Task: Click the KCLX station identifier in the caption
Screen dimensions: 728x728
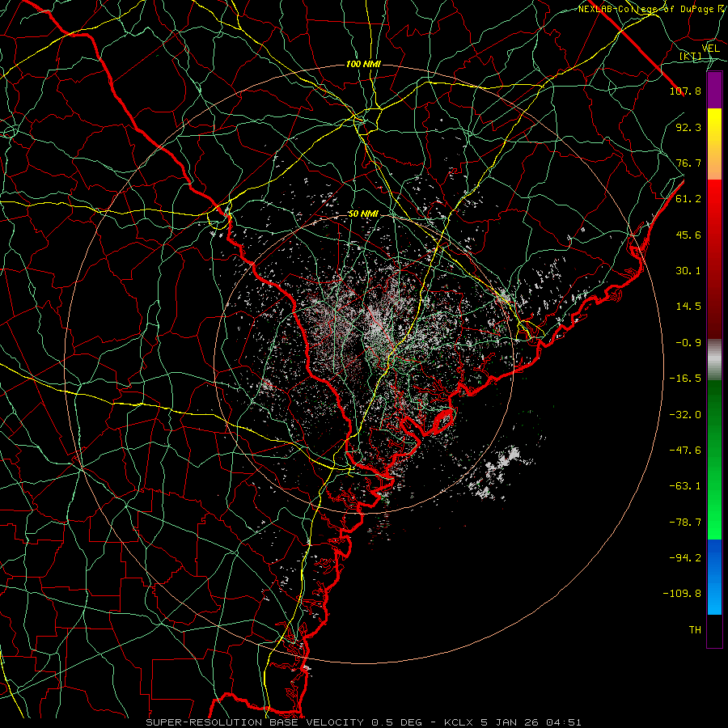Action: 458,722
